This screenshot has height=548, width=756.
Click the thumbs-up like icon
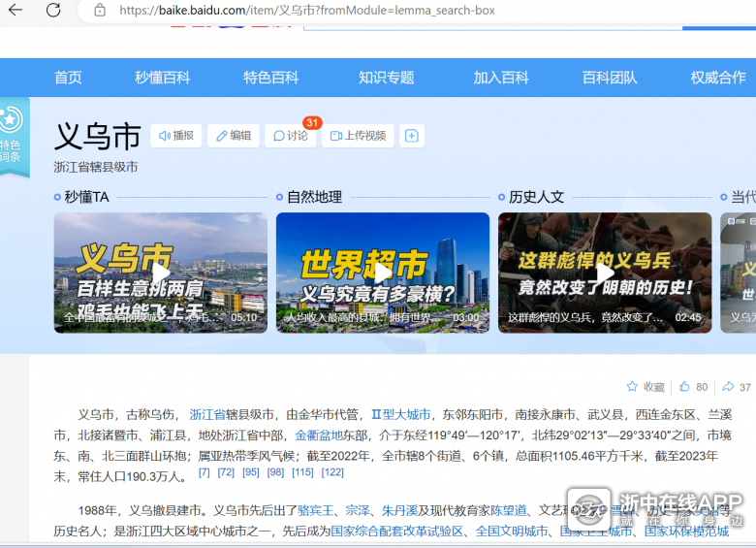point(684,386)
